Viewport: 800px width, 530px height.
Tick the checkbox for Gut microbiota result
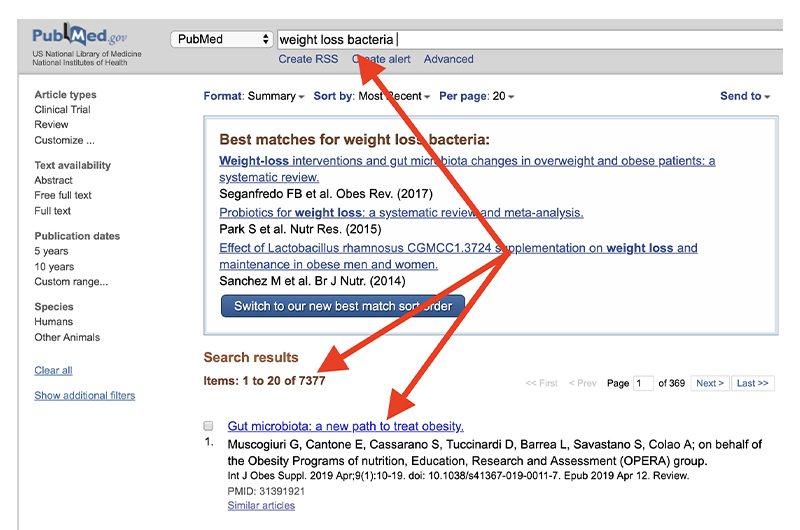(209, 426)
